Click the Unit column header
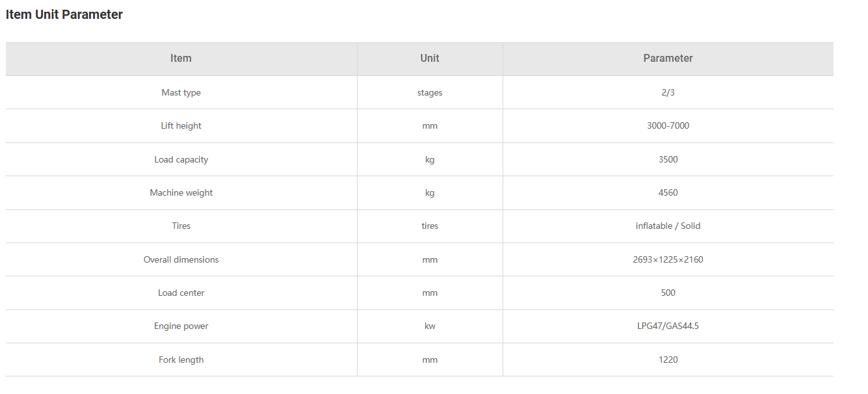The height and width of the screenshot is (394, 868). [x=430, y=59]
